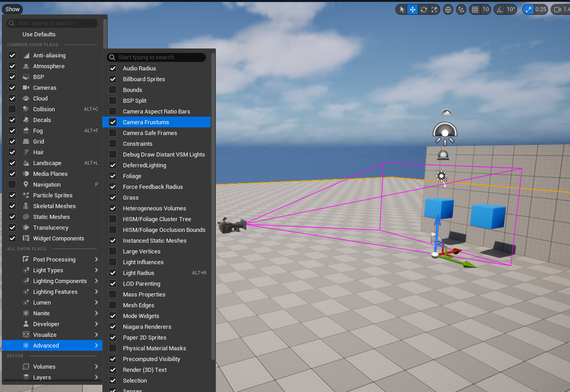
Task: Toggle HISM/Foliage Cluster Tree entry
Action: point(157,219)
